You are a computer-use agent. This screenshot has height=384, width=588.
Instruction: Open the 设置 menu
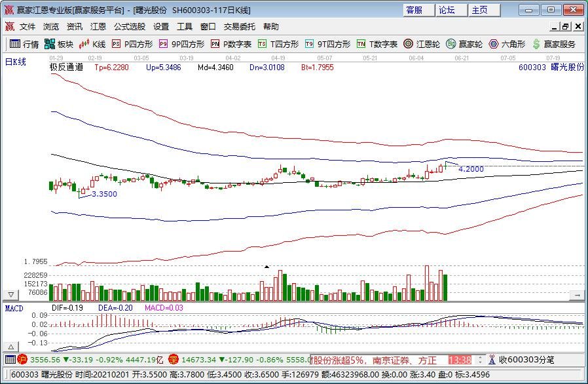coord(161,27)
